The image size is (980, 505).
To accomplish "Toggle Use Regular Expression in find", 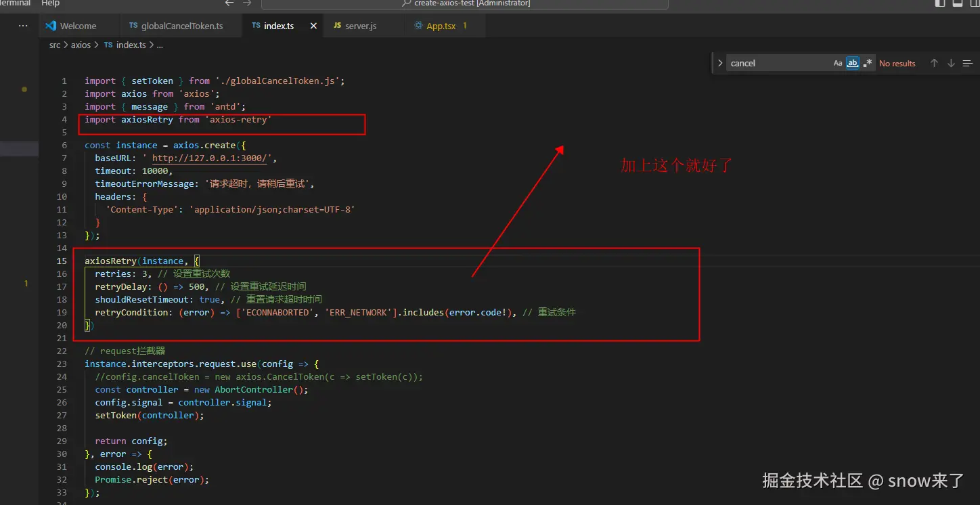I will coord(868,63).
